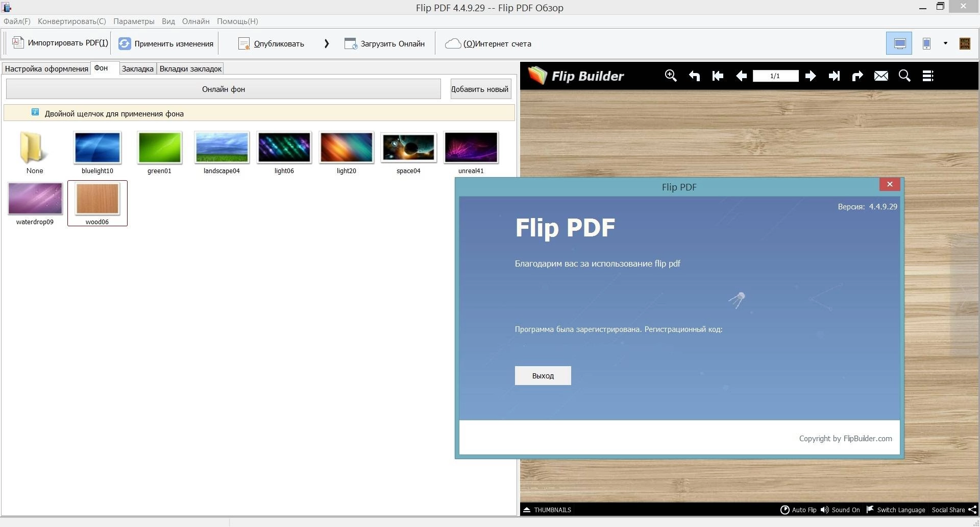Select the light06 background thumbnail
The height and width of the screenshot is (527, 980).
[284, 153]
